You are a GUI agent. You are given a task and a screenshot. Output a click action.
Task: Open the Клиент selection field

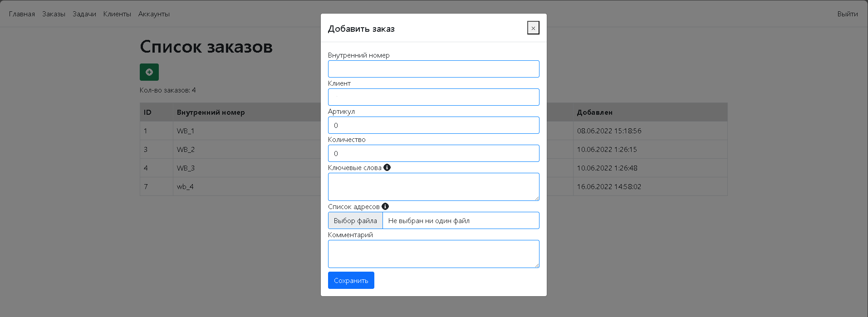tap(433, 97)
